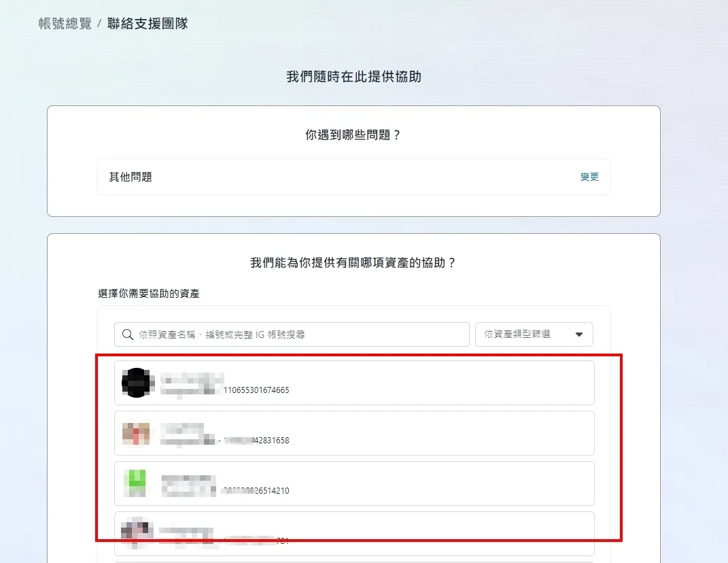Click the 其他問題 selected issue text
Screen dimensions: 728x563
131,177
